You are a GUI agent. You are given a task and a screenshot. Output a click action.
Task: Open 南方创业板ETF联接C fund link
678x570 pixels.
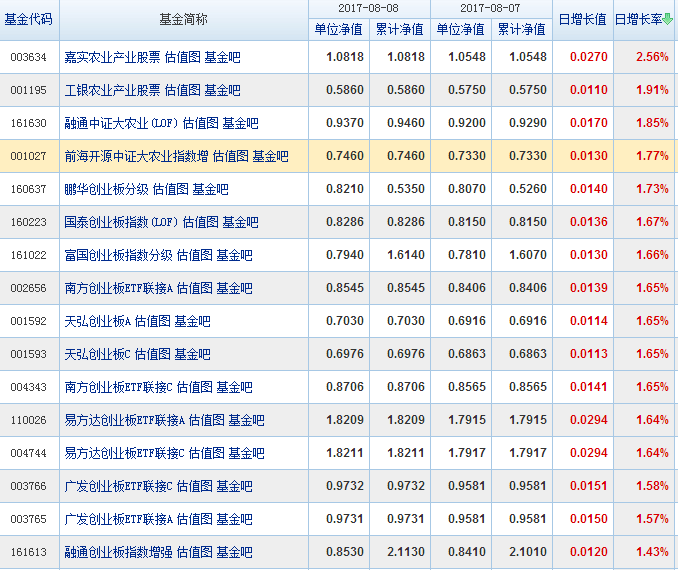click(x=118, y=387)
